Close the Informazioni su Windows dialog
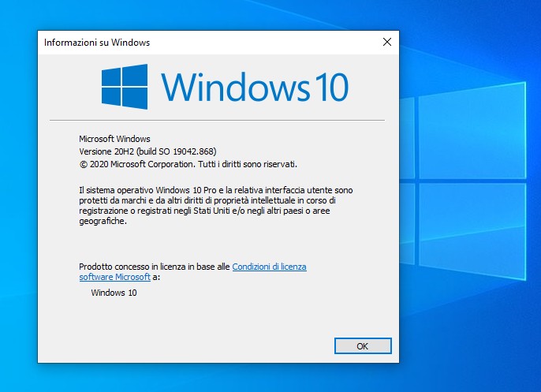This screenshot has width=541, height=392. click(x=387, y=42)
